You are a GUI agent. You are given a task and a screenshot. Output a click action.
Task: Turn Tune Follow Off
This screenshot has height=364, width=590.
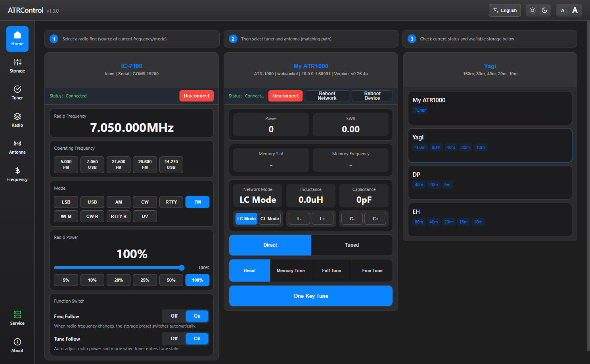pos(174,339)
